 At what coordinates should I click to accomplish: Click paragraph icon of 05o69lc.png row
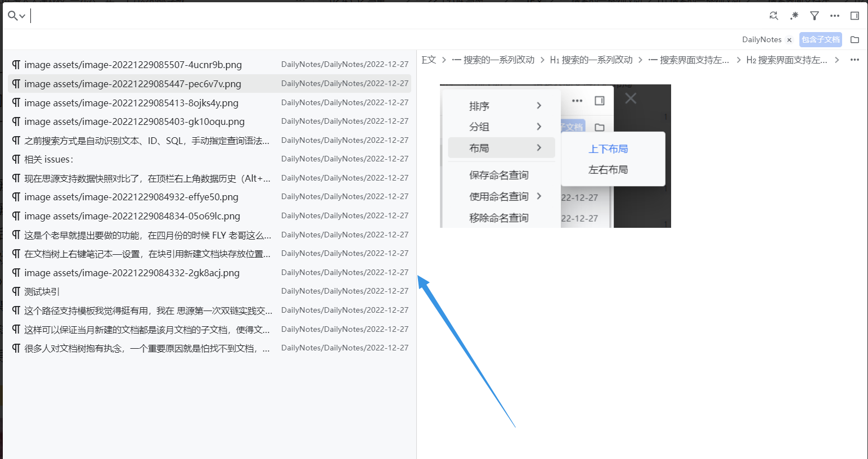click(x=16, y=216)
